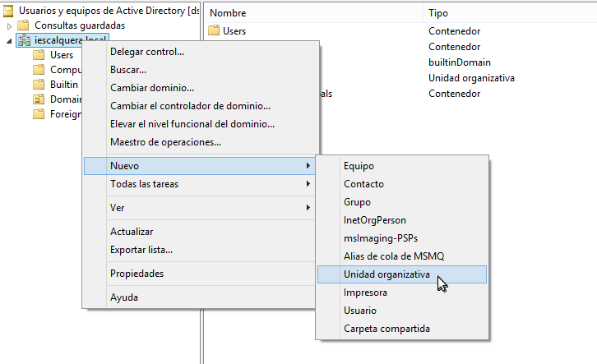This screenshot has height=364, width=597.
Task: Click the Users folder icon in tree
Action: pos(39,55)
